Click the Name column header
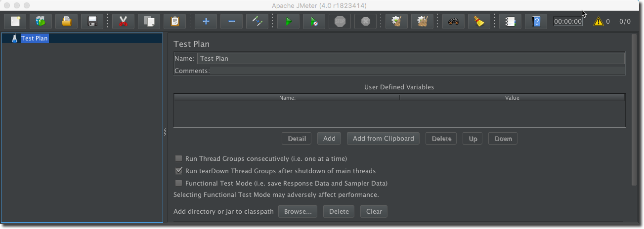Image resolution: width=644 pixels, height=229 pixels. tap(287, 98)
